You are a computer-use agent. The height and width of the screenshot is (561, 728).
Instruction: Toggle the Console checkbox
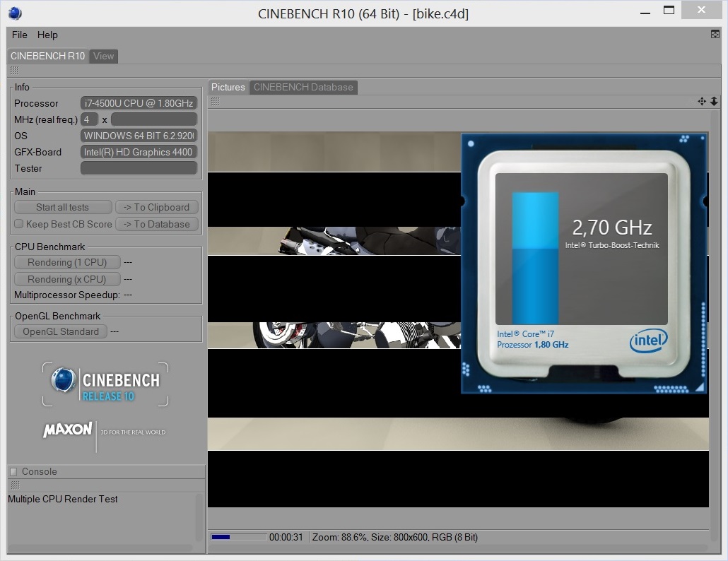[x=13, y=471]
